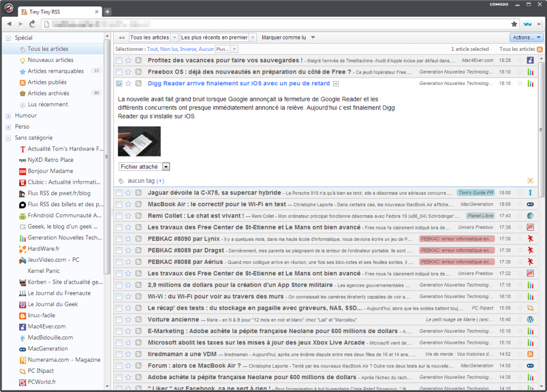Click the Comodo Dragon browser logo
The height and width of the screenshot is (392, 547).
click(x=9, y=7)
